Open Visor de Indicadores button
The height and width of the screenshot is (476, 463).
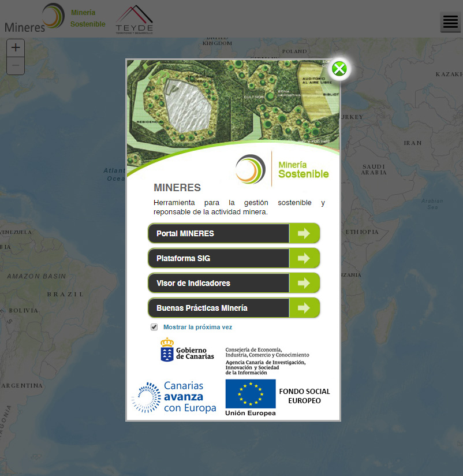218,283
